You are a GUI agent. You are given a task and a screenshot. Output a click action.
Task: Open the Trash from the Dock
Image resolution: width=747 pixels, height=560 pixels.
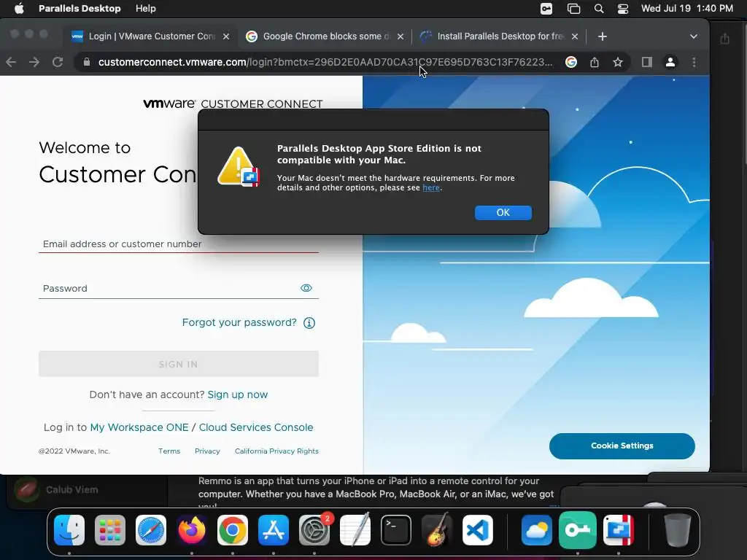pos(678,529)
